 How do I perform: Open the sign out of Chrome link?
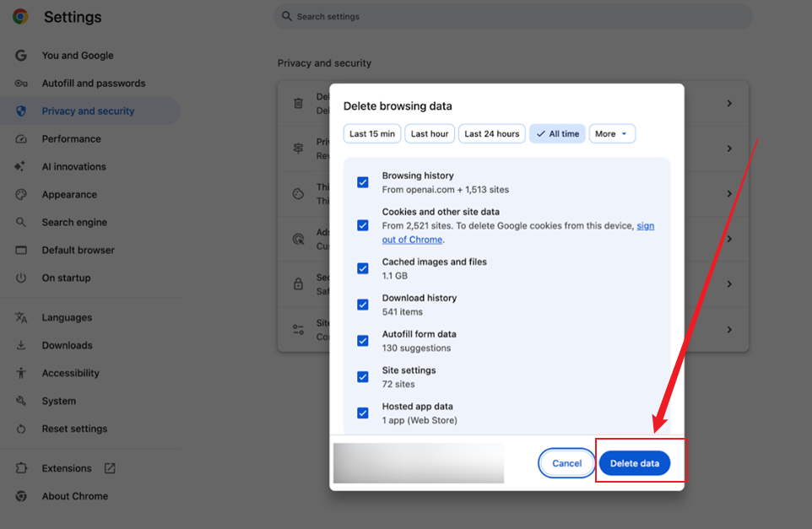[x=412, y=239]
